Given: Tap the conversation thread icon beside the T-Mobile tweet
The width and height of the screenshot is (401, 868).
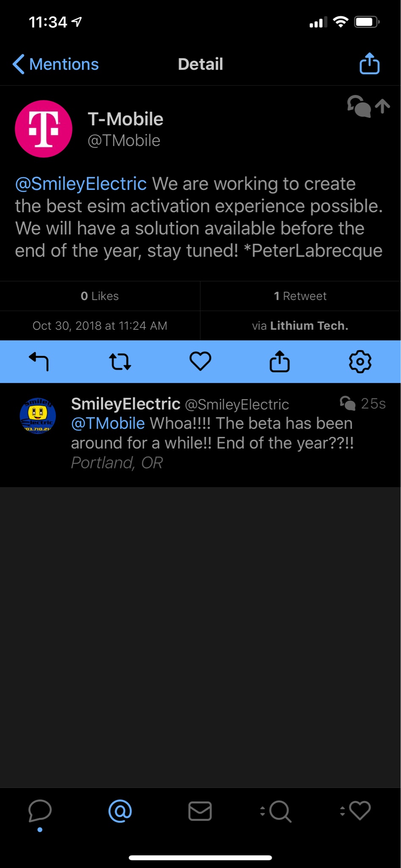Looking at the screenshot, I should click(359, 106).
